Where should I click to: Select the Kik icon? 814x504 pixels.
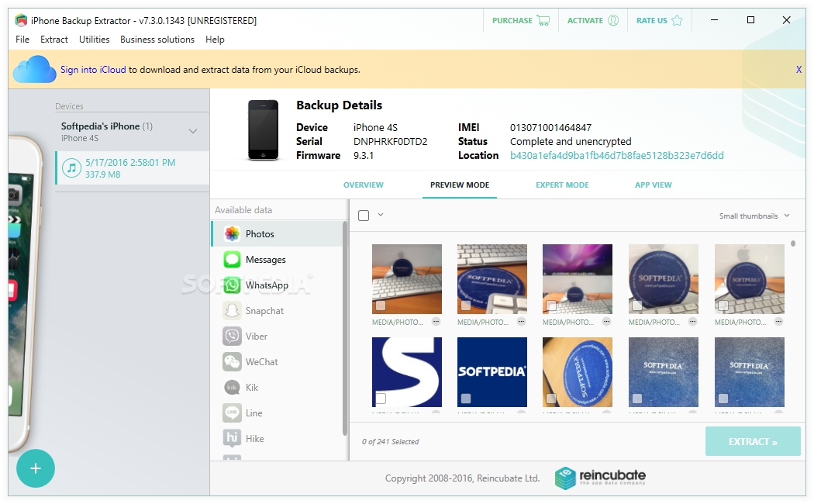[x=232, y=387]
